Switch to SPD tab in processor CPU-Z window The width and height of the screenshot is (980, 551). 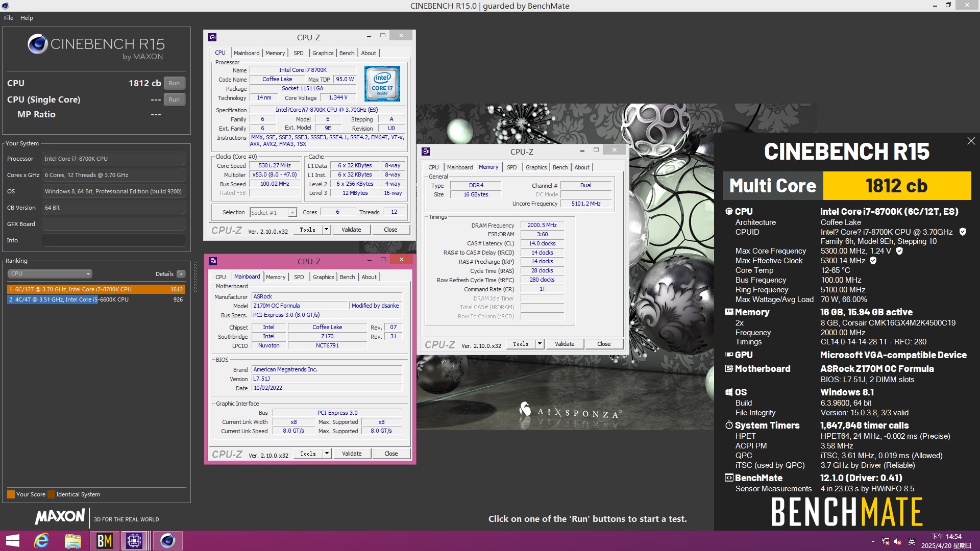[x=299, y=53]
